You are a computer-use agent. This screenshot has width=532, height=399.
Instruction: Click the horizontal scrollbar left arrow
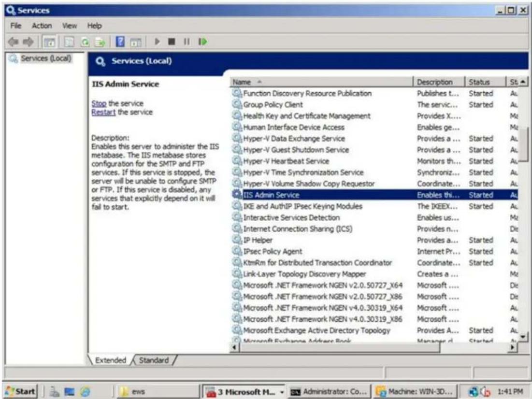pos(234,347)
